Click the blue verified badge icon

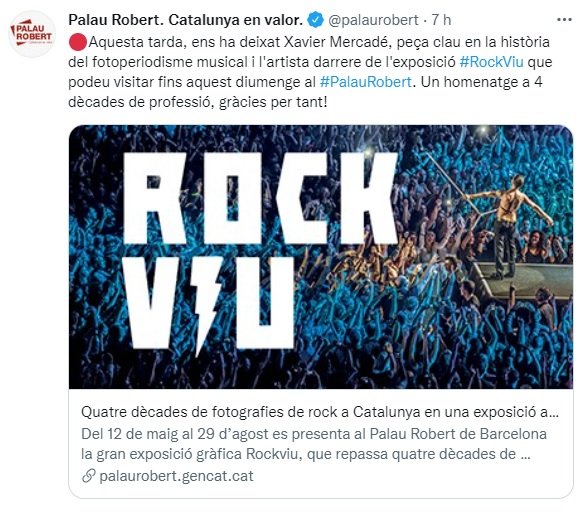tap(315, 20)
